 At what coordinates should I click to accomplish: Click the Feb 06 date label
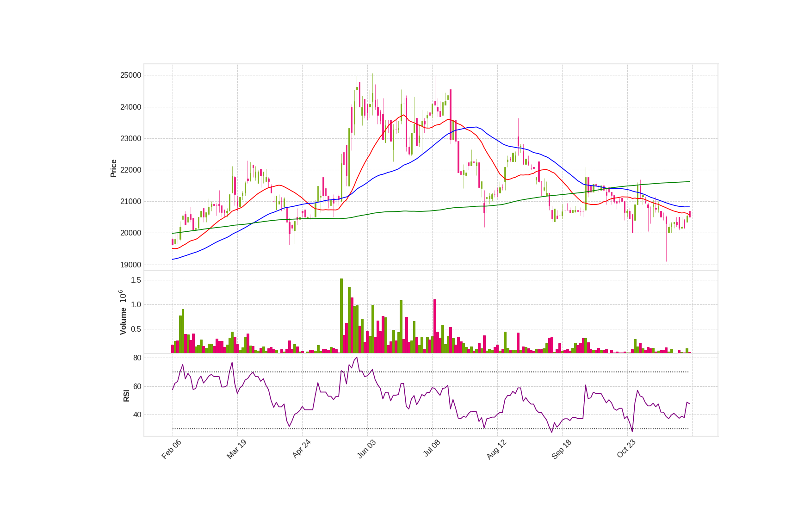tap(171, 449)
